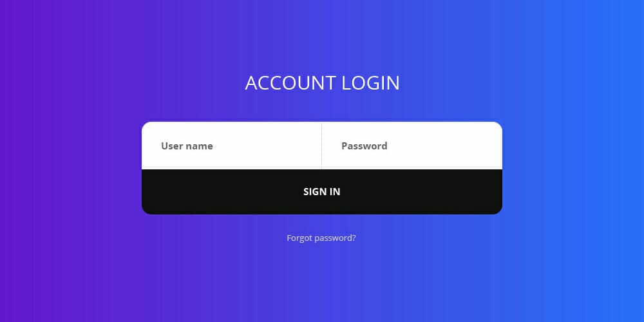Click the divider between User name and Password
644x322 pixels.
pyautogui.click(x=321, y=146)
